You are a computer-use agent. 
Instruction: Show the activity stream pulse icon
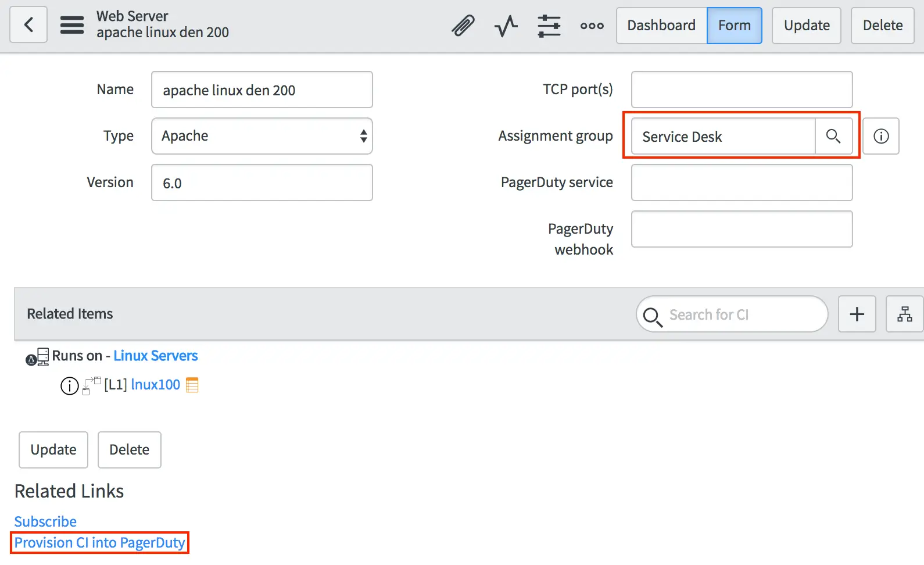pyautogui.click(x=506, y=26)
